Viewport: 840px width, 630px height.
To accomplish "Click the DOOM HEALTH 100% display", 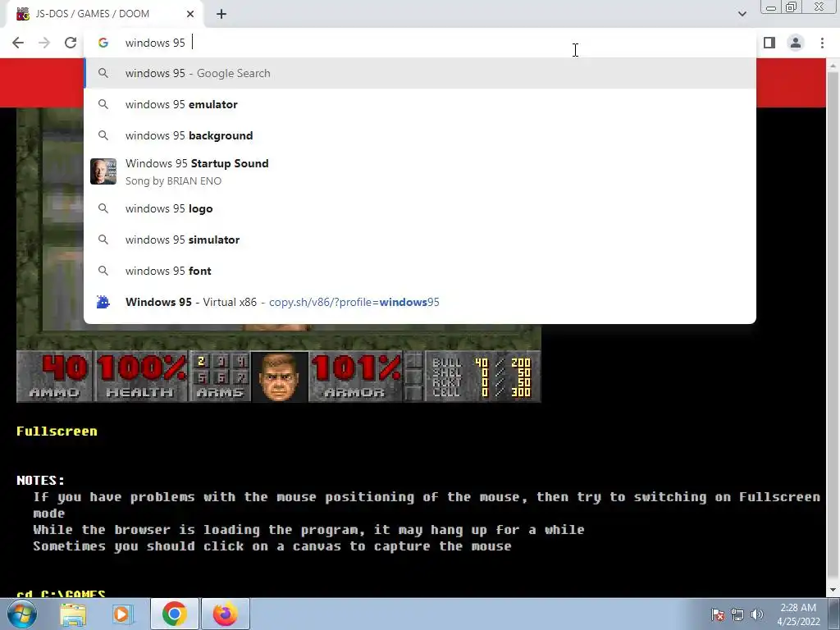I will click(141, 377).
